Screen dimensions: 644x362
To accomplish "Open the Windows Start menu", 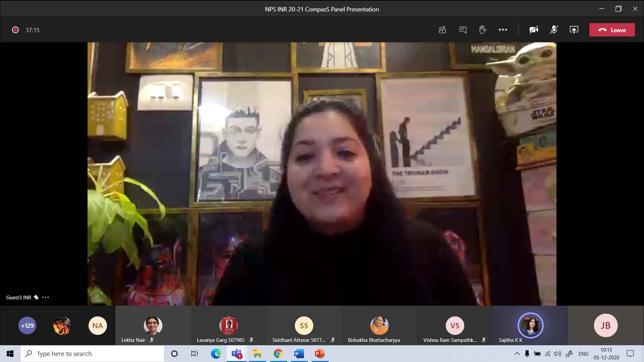I will (x=10, y=354).
